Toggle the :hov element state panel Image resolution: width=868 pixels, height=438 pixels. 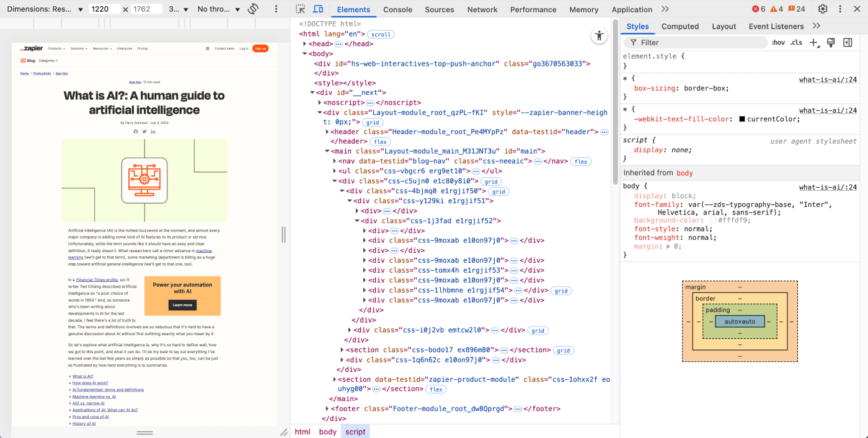click(778, 43)
